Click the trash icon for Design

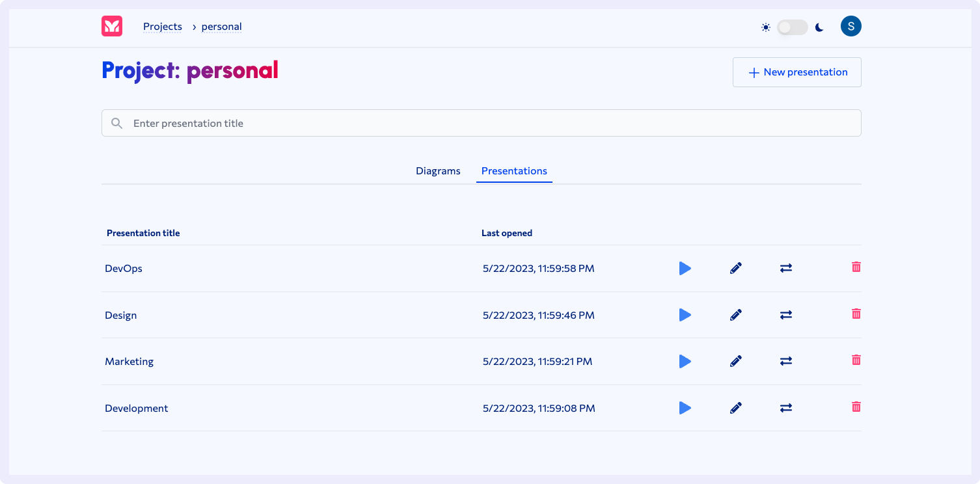click(856, 314)
